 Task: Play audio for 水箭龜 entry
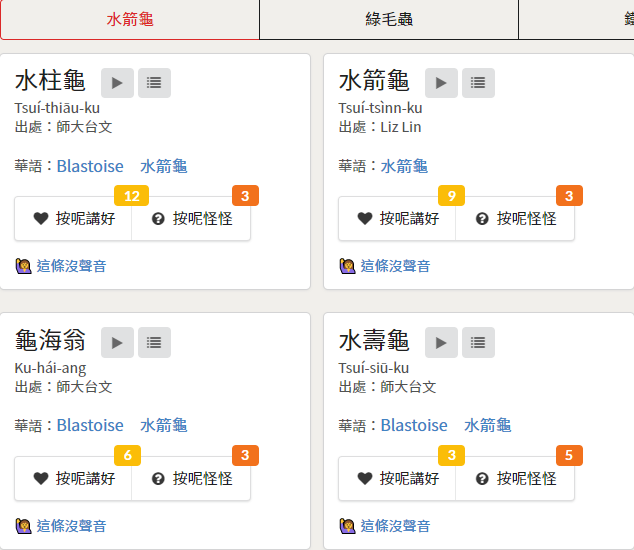click(441, 83)
